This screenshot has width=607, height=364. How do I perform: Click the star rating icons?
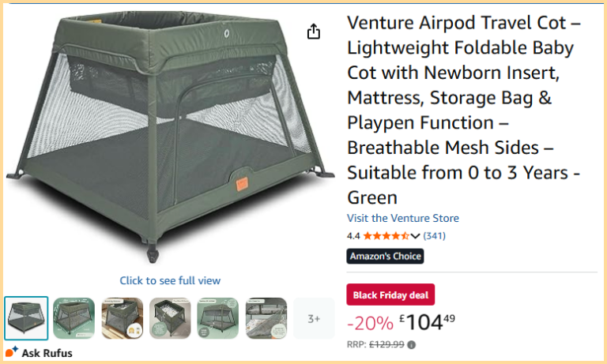click(x=386, y=235)
